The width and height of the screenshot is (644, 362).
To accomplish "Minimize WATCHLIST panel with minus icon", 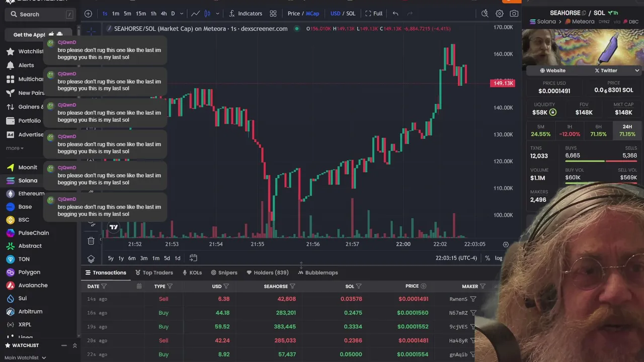I will (x=64, y=345).
